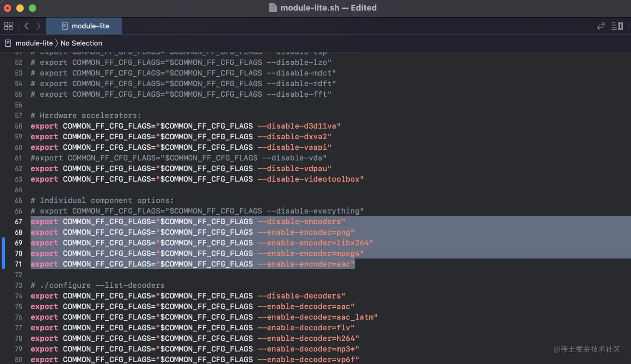Click line number 74 in gutter
631x364 pixels.
[18, 296]
